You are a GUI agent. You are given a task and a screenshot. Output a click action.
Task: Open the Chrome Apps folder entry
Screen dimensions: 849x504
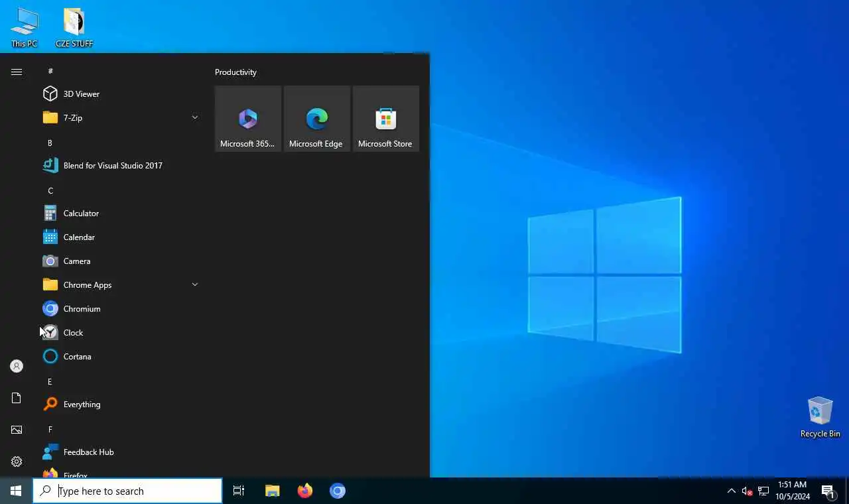[x=119, y=285]
